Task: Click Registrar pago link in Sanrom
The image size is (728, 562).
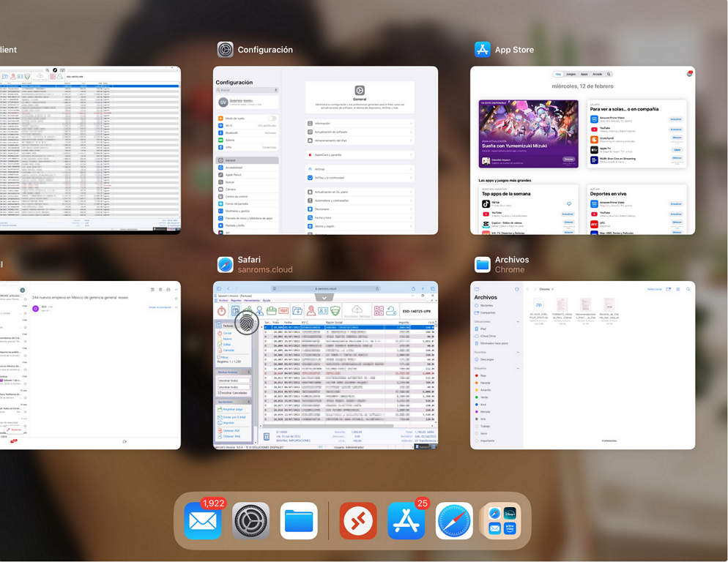Action: pos(233,409)
